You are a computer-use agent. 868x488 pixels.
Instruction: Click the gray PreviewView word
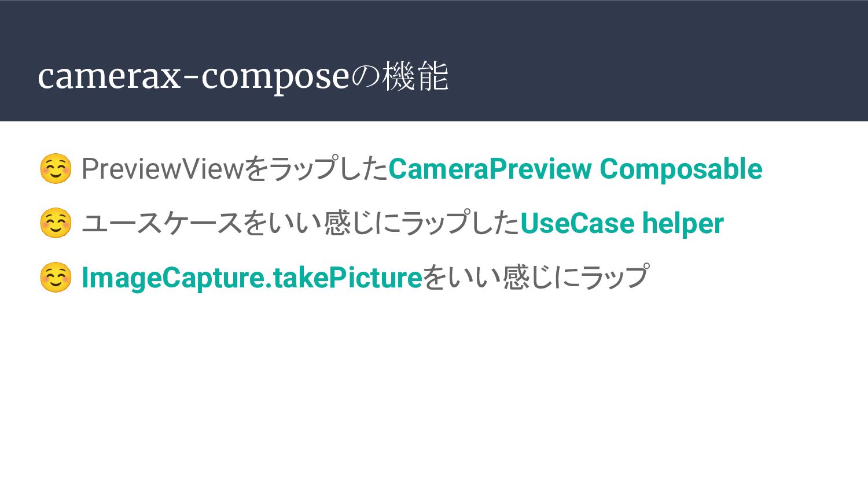(162, 169)
